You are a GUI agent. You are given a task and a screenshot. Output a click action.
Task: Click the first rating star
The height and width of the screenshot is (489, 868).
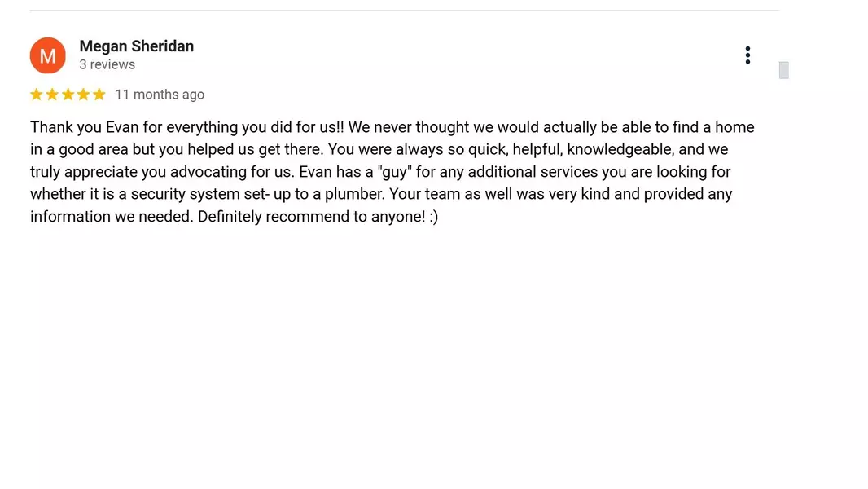point(37,95)
